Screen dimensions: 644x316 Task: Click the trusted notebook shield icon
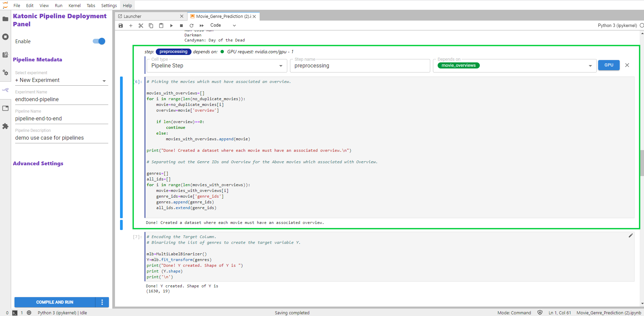coord(540,313)
